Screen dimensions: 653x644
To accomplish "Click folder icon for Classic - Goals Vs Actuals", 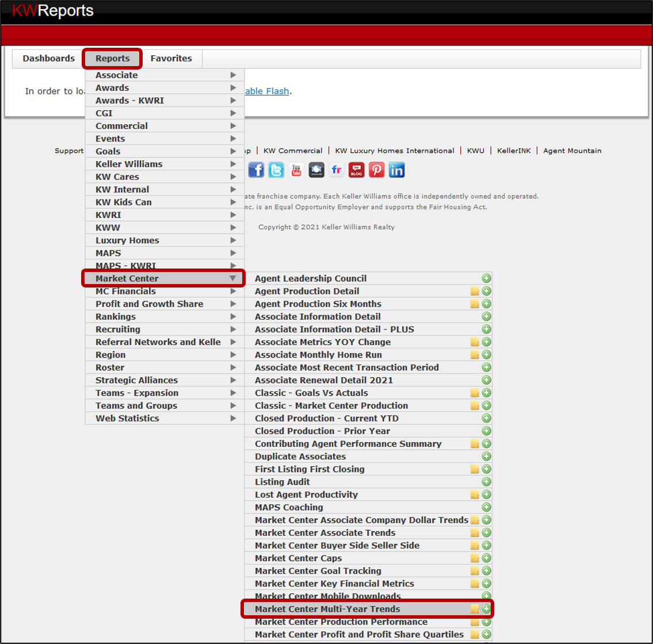I will pos(474,393).
